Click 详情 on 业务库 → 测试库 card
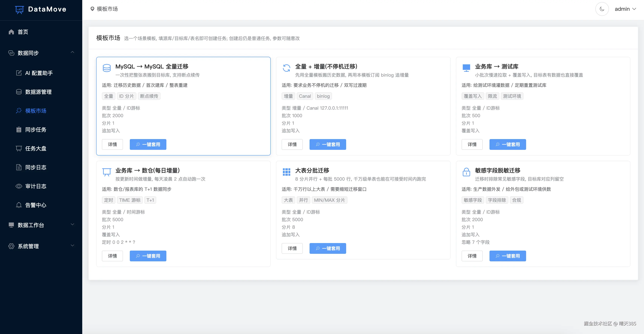This screenshot has height=334, width=644. 472,145
